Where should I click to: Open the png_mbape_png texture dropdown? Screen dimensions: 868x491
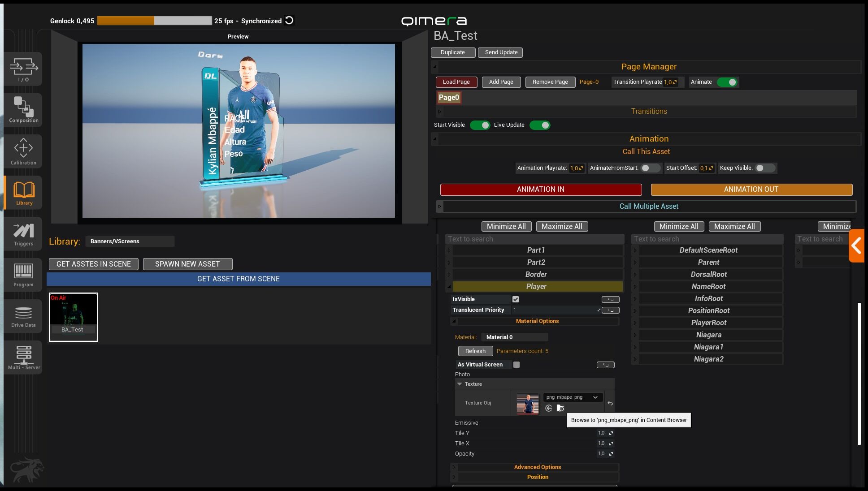[572, 397]
